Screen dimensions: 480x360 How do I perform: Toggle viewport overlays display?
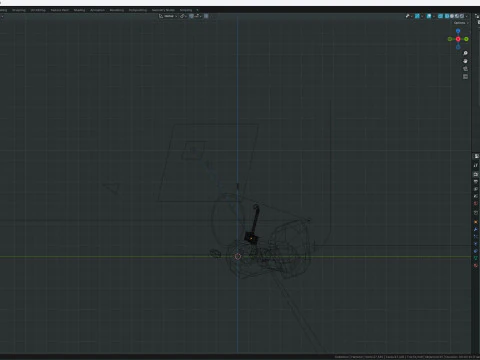[x=429, y=16]
